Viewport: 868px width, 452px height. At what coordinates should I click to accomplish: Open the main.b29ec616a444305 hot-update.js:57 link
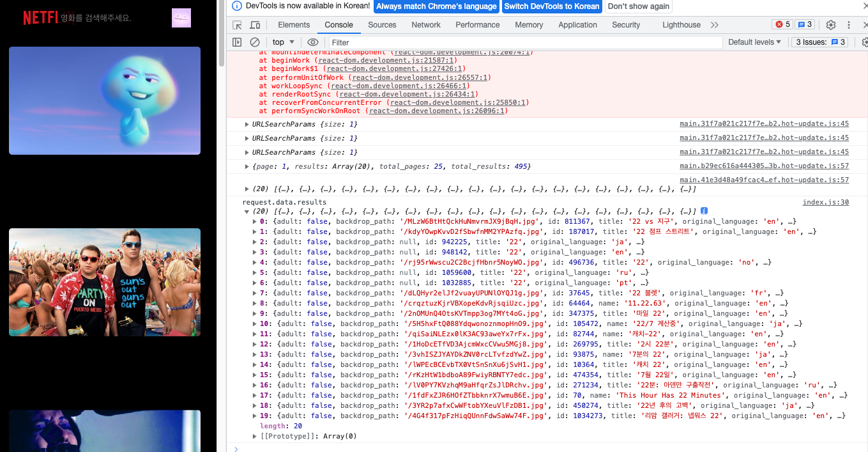[x=765, y=166]
